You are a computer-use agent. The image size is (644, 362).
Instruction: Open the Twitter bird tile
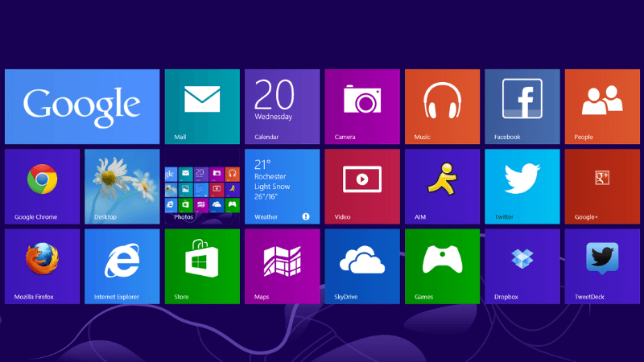pyautogui.click(x=522, y=187)
